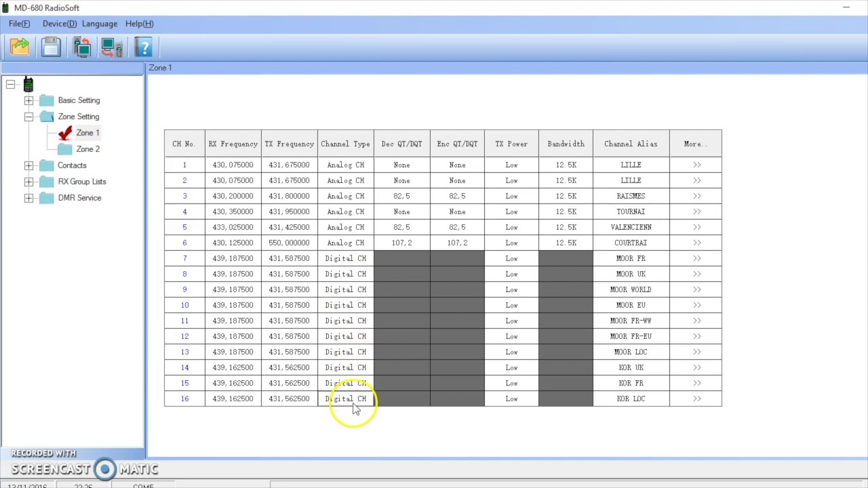Screen dimensions: 868x488
Task: Click the Write to radio toolbar icon
Action: [x=112, y=47]
